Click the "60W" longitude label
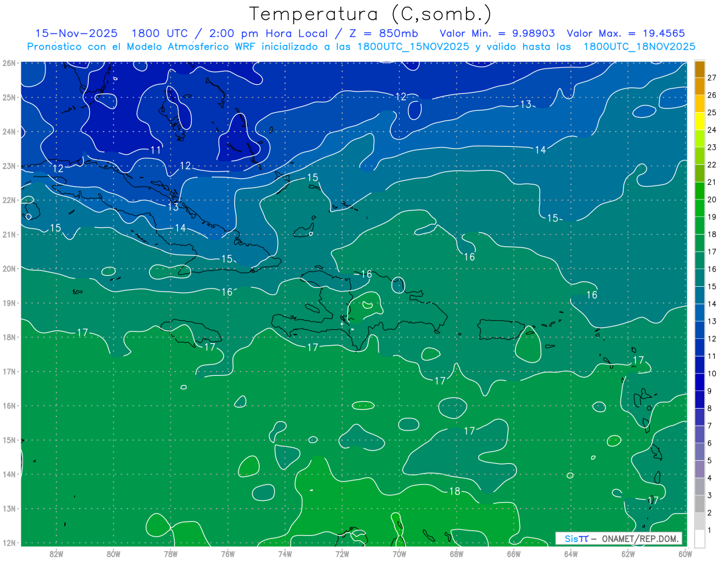This screenshot has width=728, height=562. (685, 554)
